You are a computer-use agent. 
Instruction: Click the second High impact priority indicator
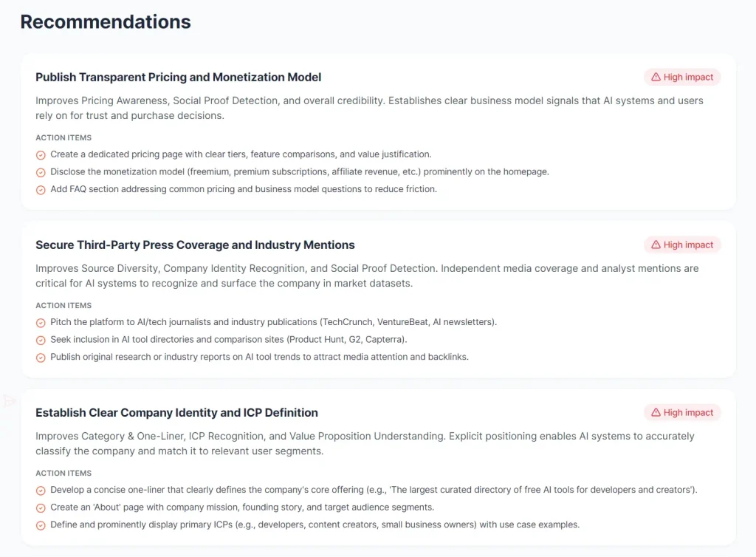[681, 245]
